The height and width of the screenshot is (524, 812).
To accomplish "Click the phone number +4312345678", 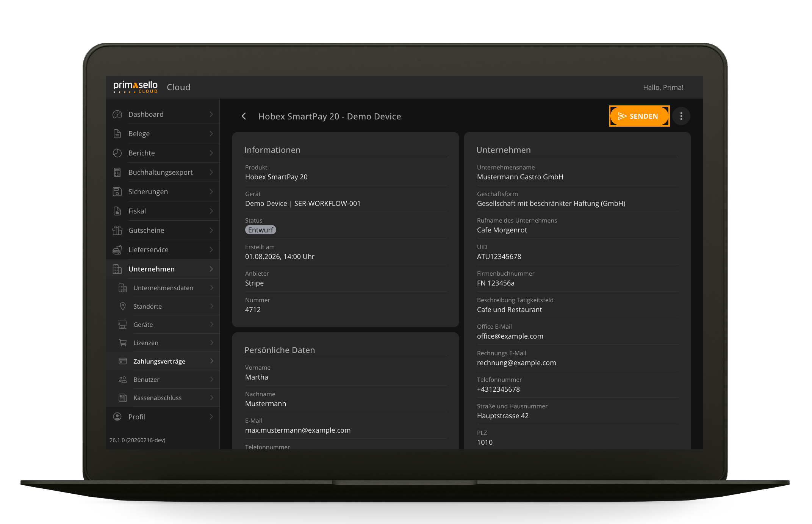I will pyautogui.click(x=498, y=389).
